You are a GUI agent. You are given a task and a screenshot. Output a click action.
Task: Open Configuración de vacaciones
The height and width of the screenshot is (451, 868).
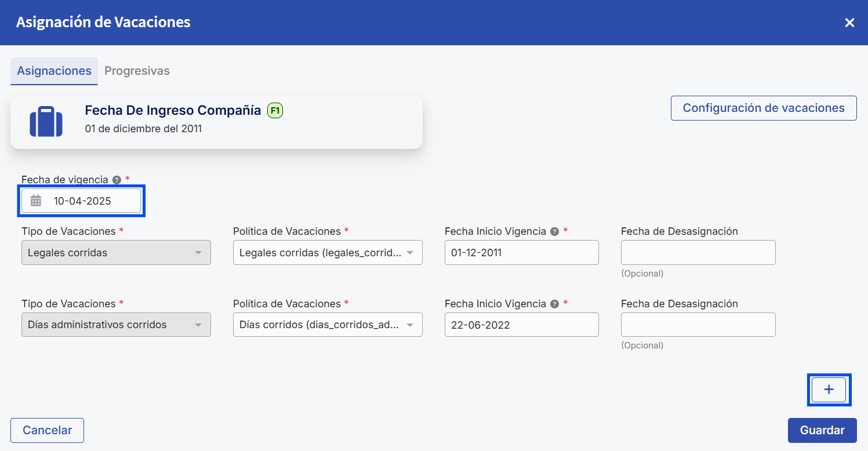coord(763,108)
